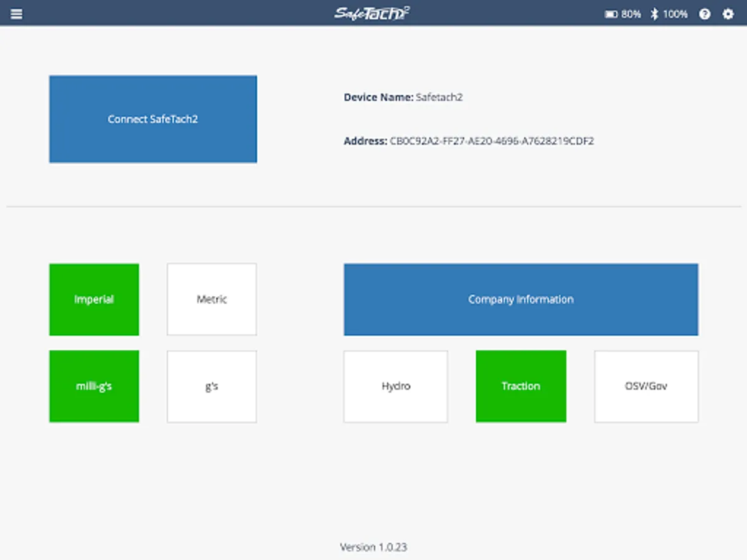Choose the Traction elevator type
The width and height of the screenshot is (747, 560).
coord(521,386)
